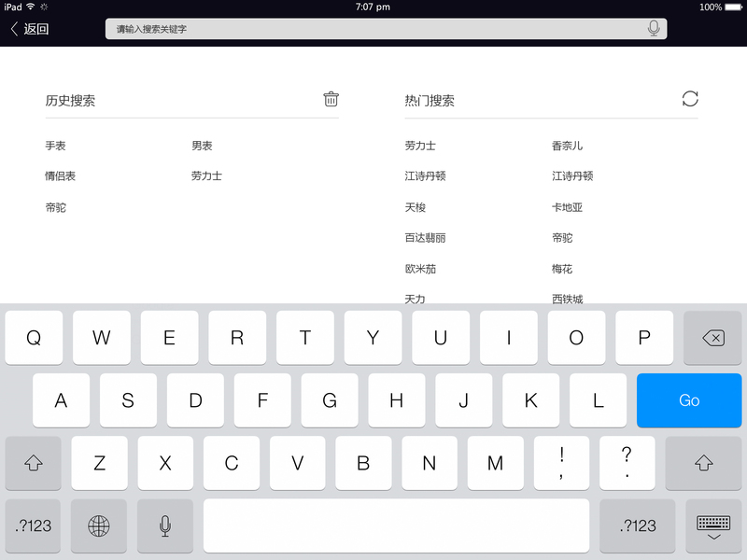Tap the O key
The image size is (747, 560).
tap(576, 338)
